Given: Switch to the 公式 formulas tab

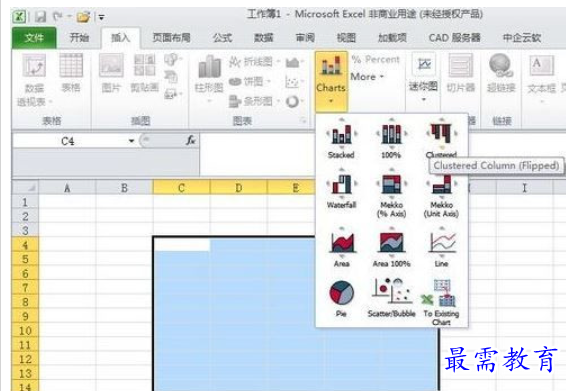Looking at the screenshot, I should coord(222,38).
